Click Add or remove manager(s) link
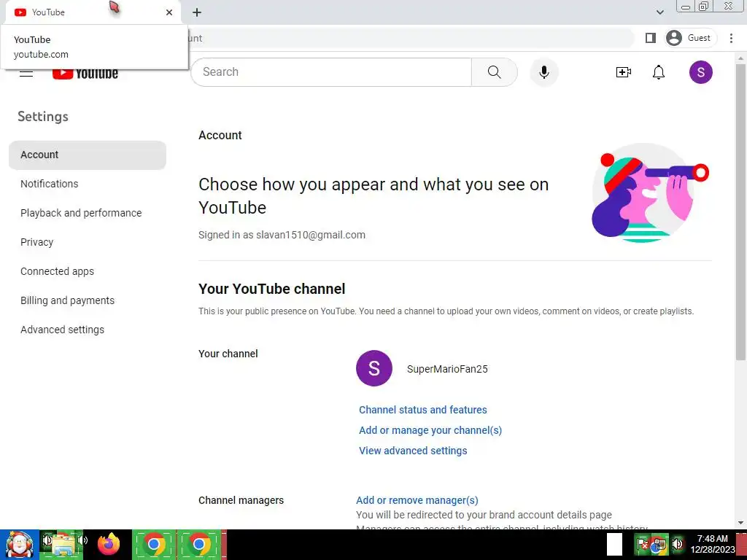Screen dimensions: 747x560 click(417, 500)
